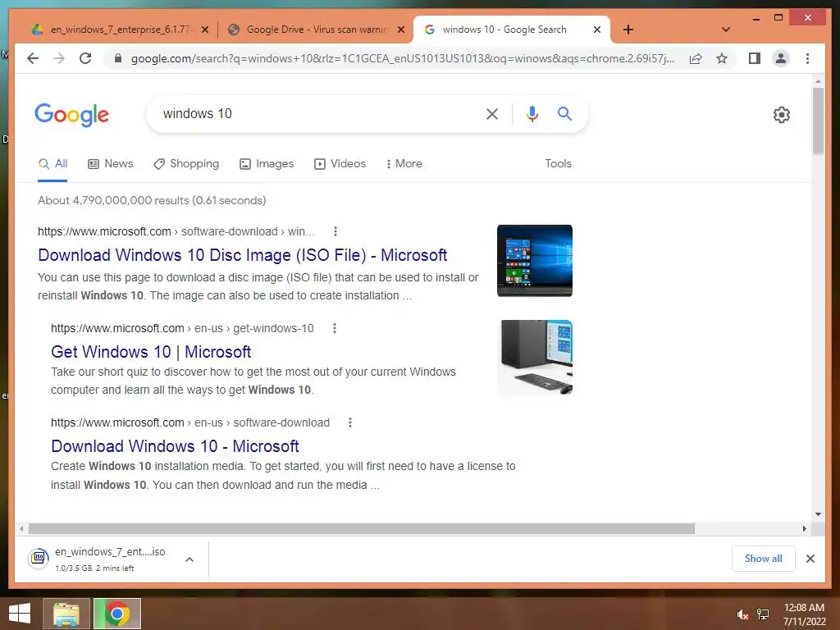Screen dimensions: 840x630
Task: Expand the More search filters menu
Action: [404, 163]
